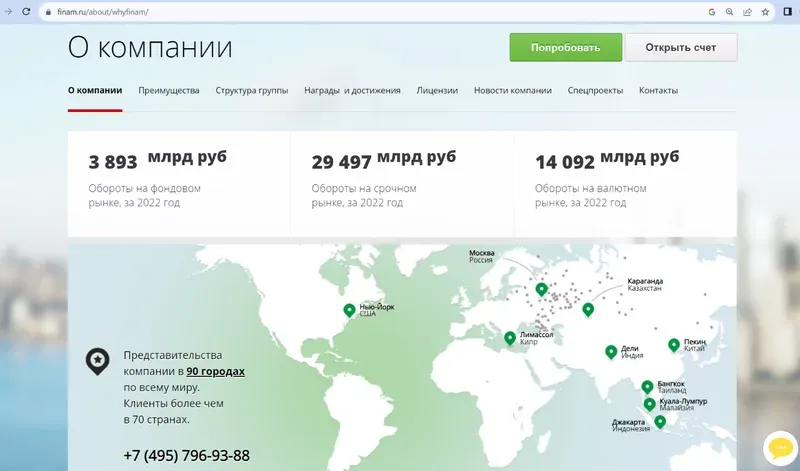Click the Клиенты более чем в 70 странах text
Image resolution: width=800 pixels, height=471 pixels.
(x=173, y=411)
